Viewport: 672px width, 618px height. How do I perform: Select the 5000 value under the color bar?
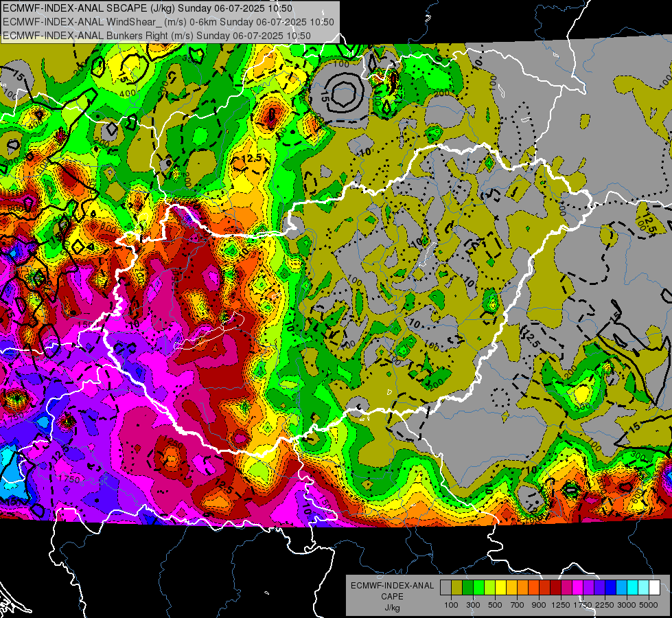point(649,605)
